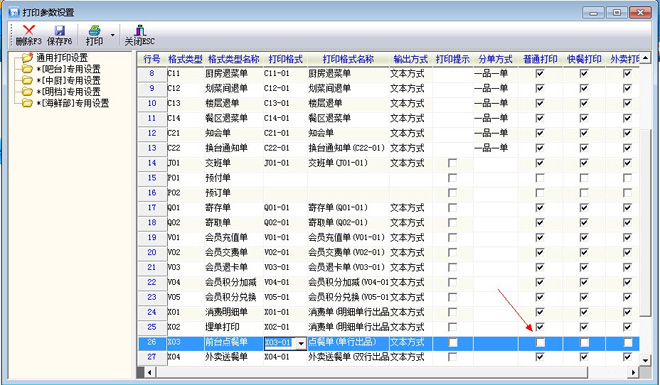Select row number 8 header cell
The width and height of the screenshot is (660, 385).
152,74
